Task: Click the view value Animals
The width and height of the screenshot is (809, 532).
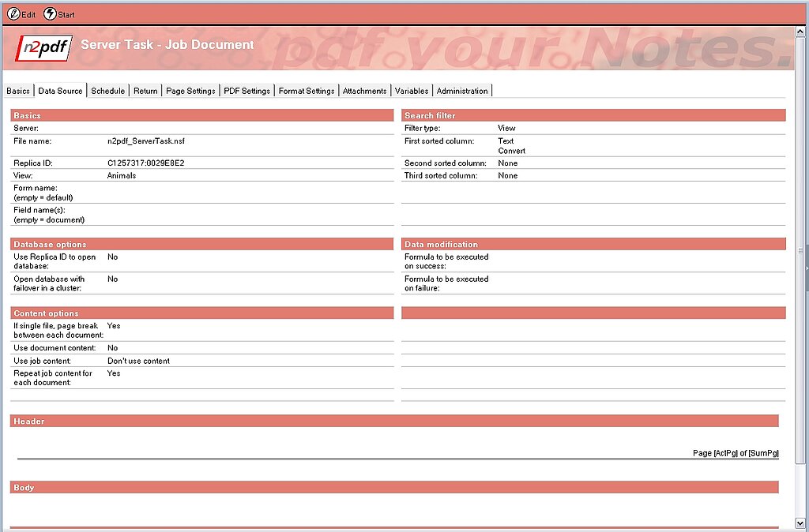Action: (x=121, y=175)
